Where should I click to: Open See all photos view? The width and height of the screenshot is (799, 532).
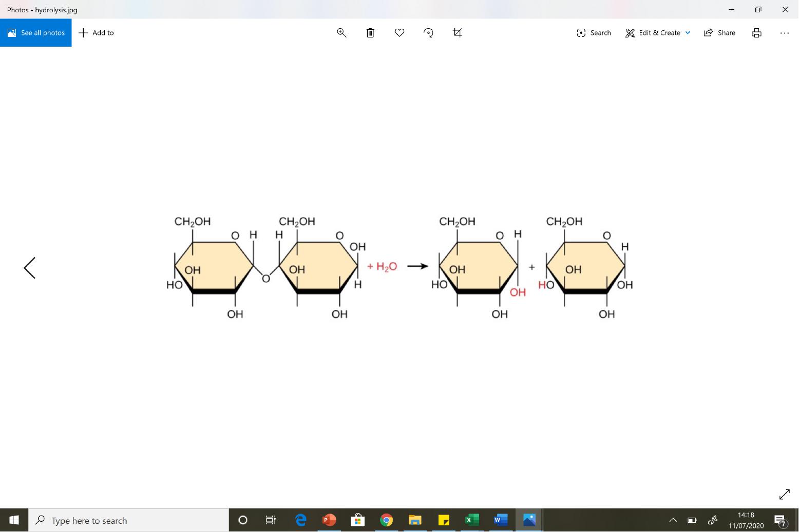(36, 33)
